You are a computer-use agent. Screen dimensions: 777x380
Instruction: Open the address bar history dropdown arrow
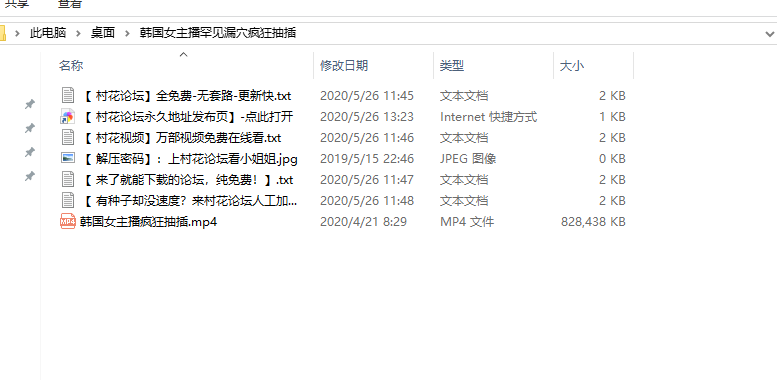770,34
